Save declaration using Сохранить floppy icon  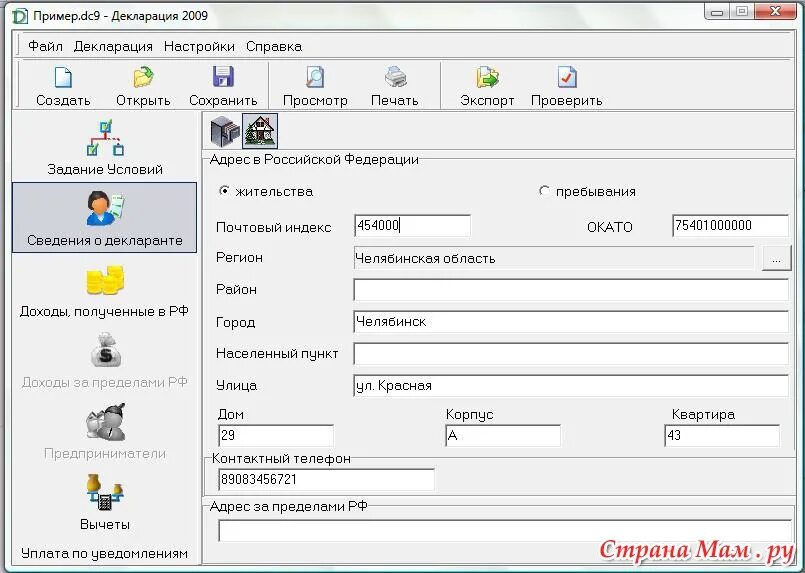click(223, 77)
